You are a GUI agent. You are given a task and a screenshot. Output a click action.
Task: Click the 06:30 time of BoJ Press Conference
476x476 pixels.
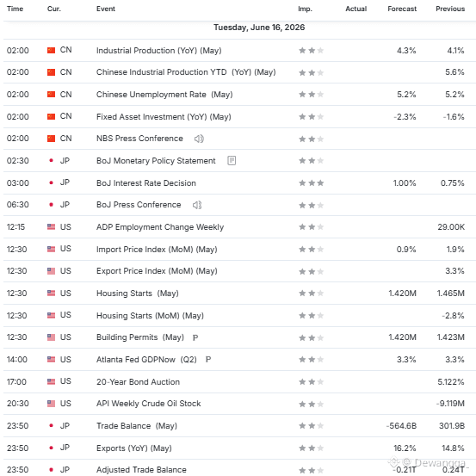tap(18, 205)
